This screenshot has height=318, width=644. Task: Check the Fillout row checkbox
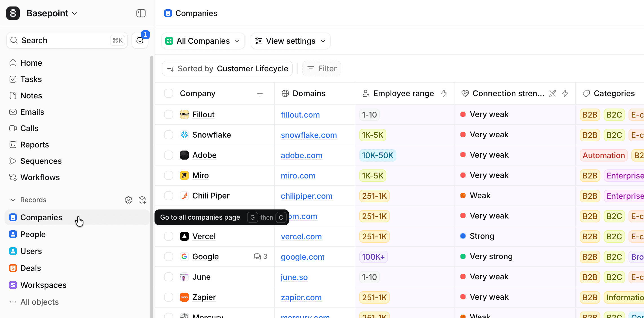169,114
